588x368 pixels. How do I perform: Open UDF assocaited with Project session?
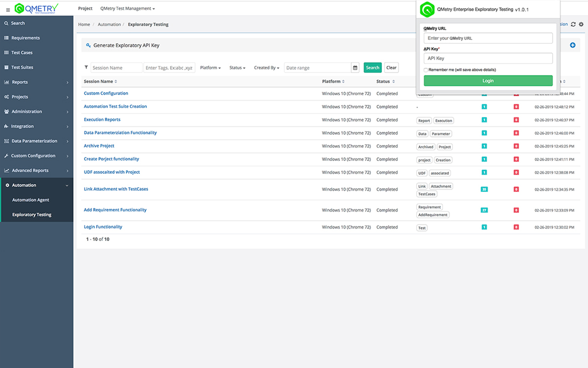click(112, 172)
